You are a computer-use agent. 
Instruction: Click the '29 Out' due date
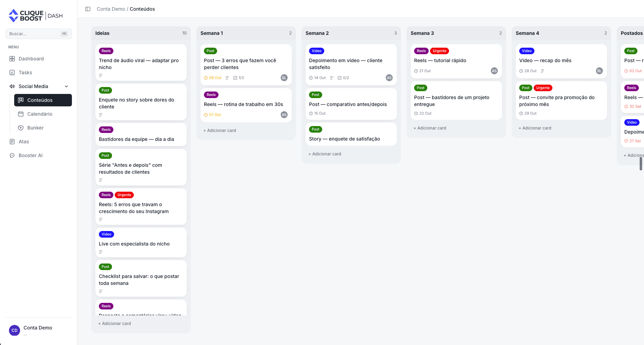(x=528, y=114)
